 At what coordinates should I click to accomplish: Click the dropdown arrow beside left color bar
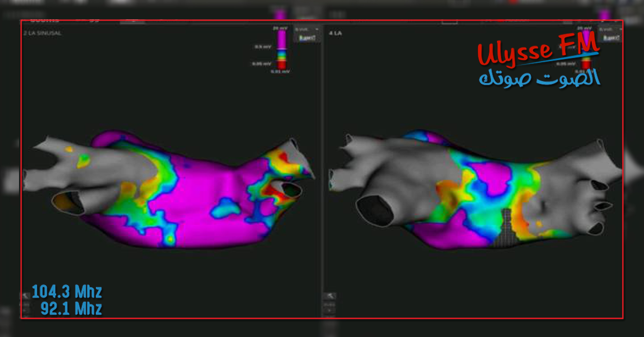[x=317, y=29]
